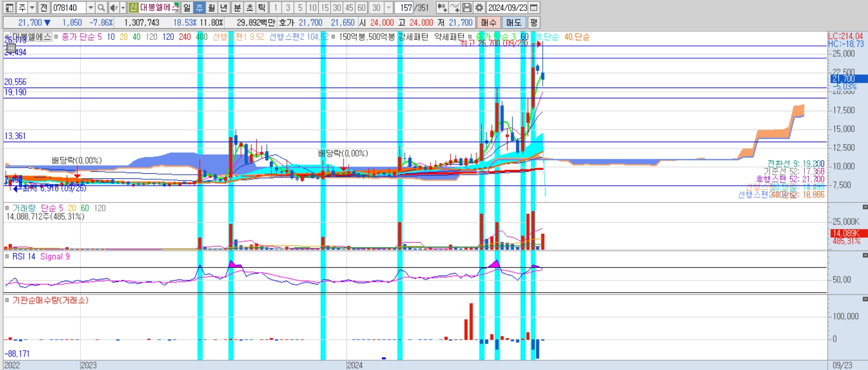The height and width of the screenshot is (370, 868).
Task: Click the blue 매도 sell button
Action: coord(514,23)
